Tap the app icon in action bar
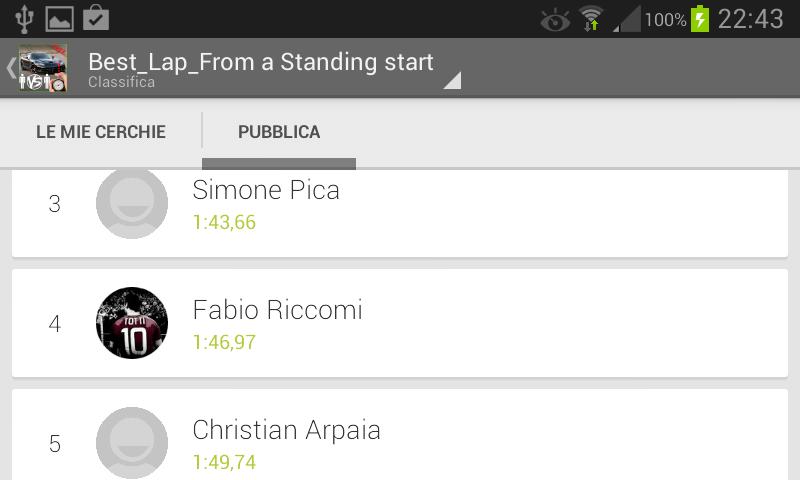800x480 pixels. pos(43,69)
